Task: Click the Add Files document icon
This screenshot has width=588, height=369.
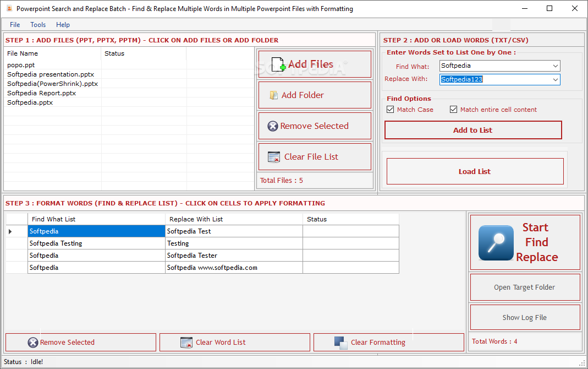Action: coord(278,64)
